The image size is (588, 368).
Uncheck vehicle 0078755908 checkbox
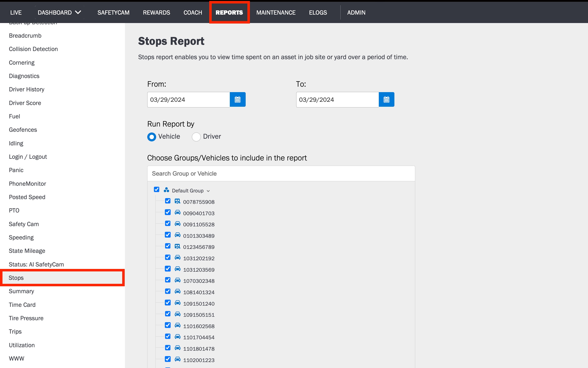point(168,201)
